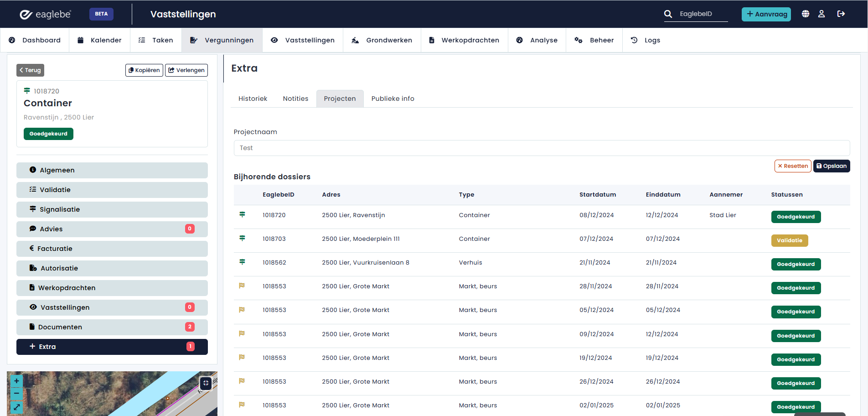868x416 pixels.
Task: Create a new request with Aanvraag
Action: 766,14
